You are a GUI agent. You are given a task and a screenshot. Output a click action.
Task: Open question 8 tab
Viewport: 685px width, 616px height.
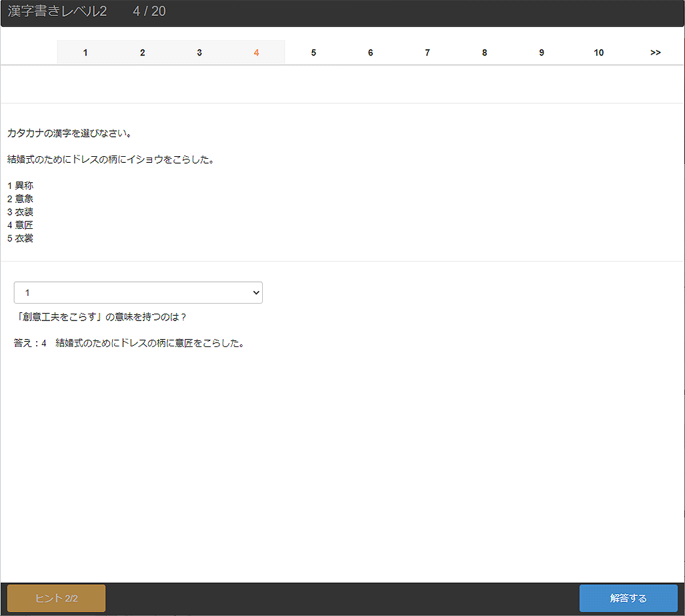(484, 53)
